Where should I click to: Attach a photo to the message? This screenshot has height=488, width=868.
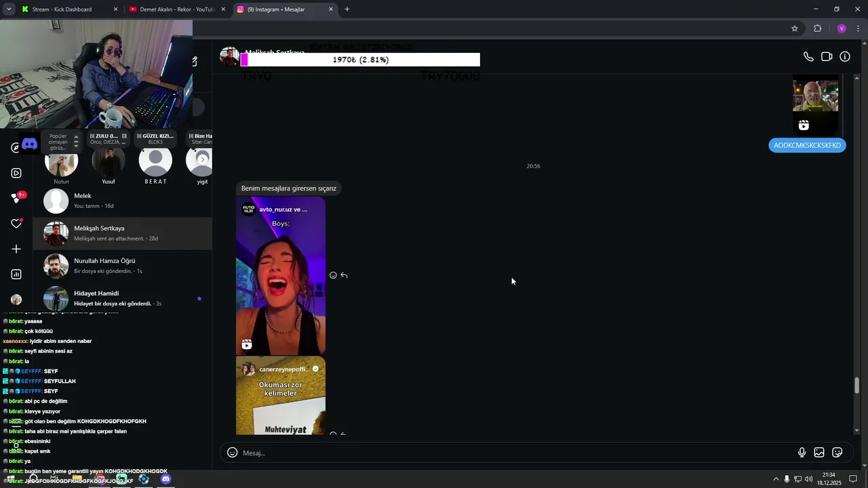pos(819,453)
